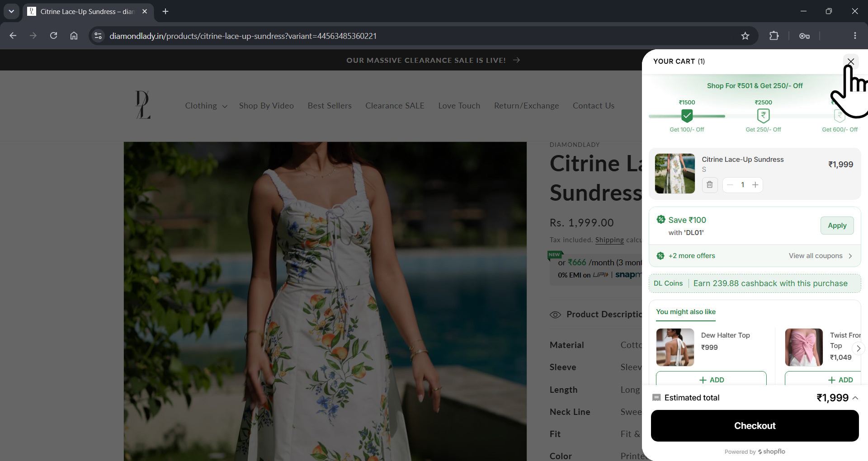Screen dimensions: 868x461
Task: Add Dew Halter Top to cart
Action: pos(711,379)
